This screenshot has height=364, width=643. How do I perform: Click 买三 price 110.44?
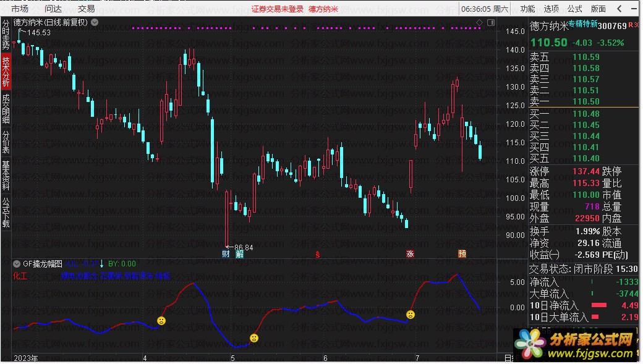(586, 136)
